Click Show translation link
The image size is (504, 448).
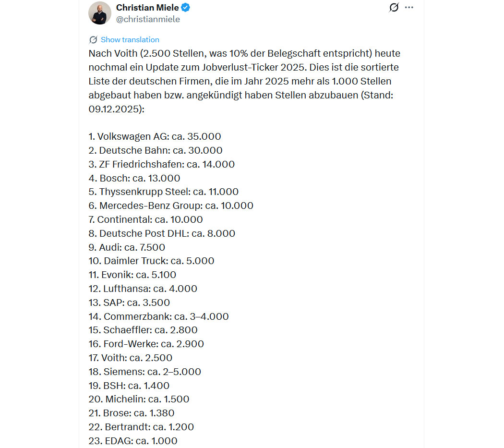(130, 40)
